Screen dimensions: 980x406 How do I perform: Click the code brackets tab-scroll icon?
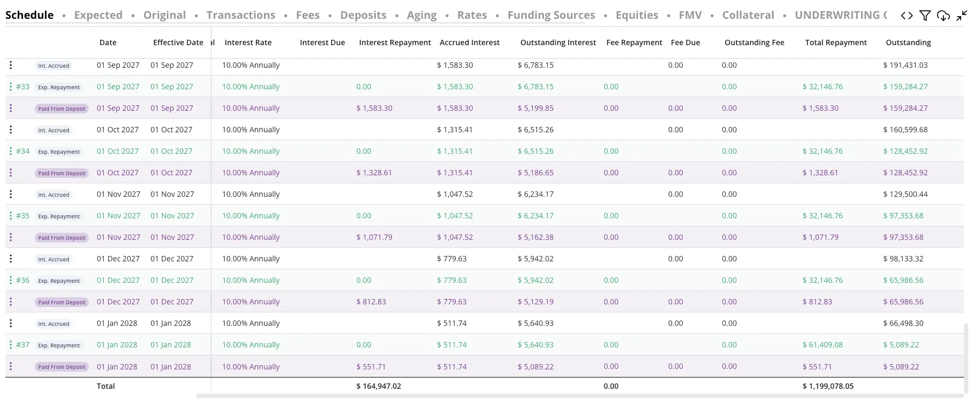[907, 16]
